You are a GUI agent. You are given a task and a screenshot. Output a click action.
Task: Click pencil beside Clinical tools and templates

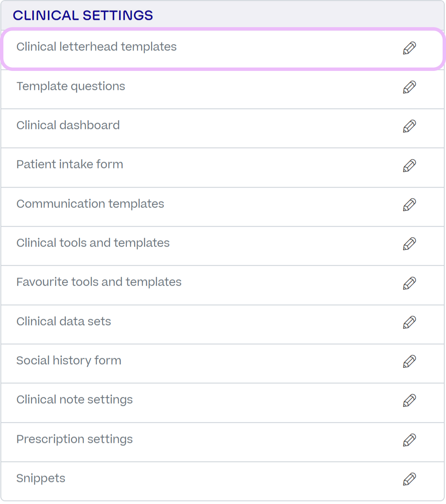(410, 244)
